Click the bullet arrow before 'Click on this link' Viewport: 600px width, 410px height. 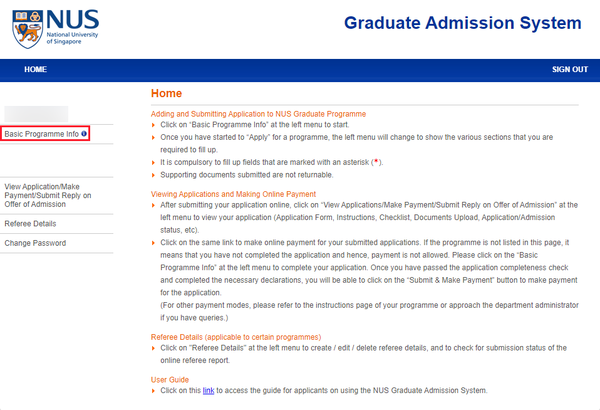pos(154,389)
